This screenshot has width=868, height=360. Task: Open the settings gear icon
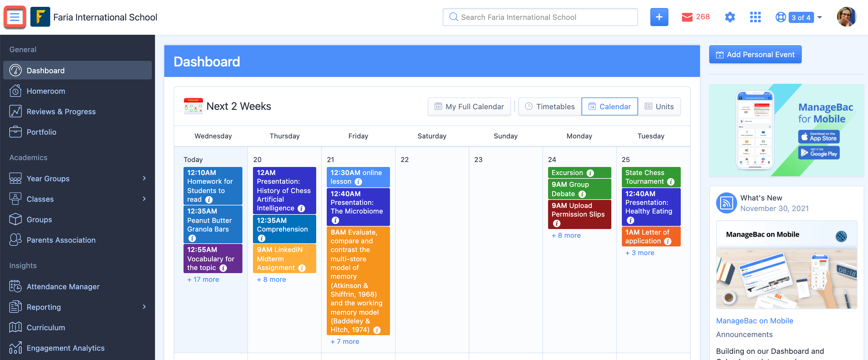coord(729,17)
